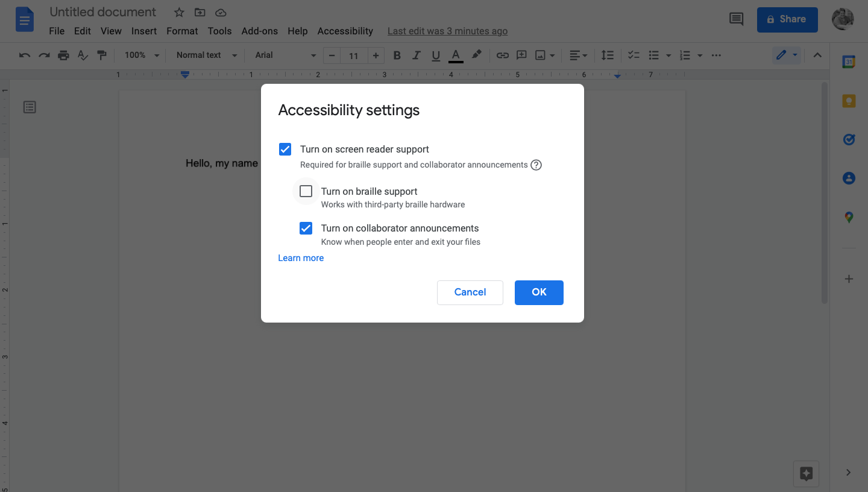
Task: Expand numbered list options arrow
Action: [x=700, y=55]
